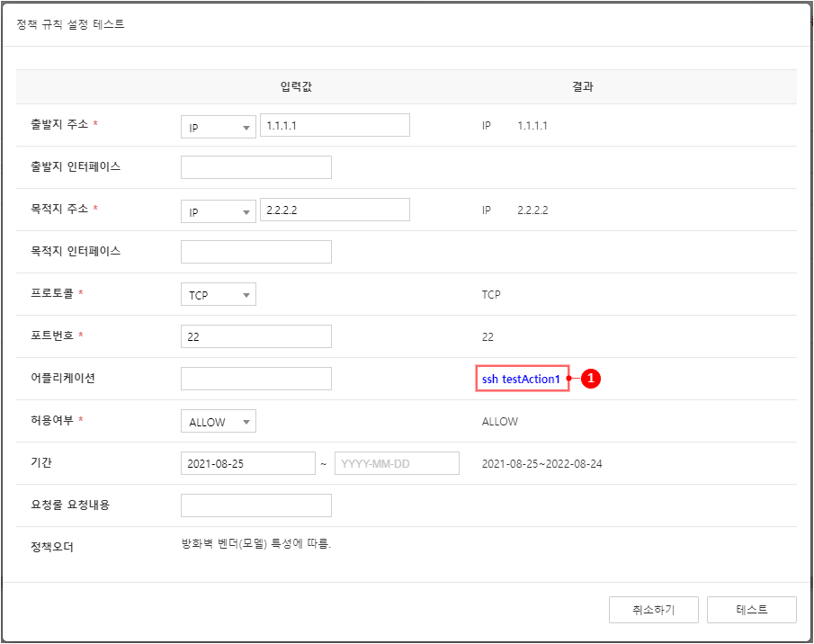Select the result period text 2021-08-25~2022-08-24
Viewport: 814px width, 644px height.
542,464
